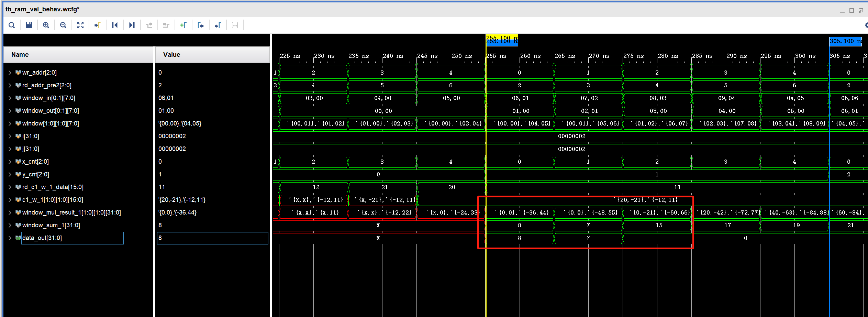Expand the x_cnt[2:0] signal

pos(10,162)
